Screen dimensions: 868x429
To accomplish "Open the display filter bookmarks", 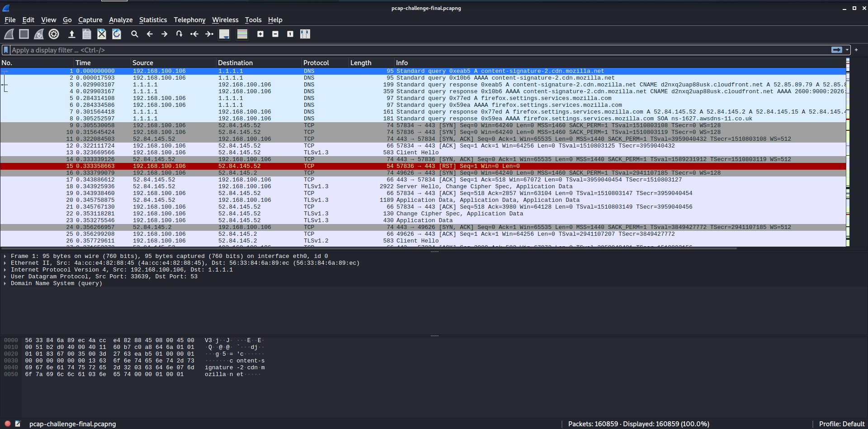I will pos(6,50).
